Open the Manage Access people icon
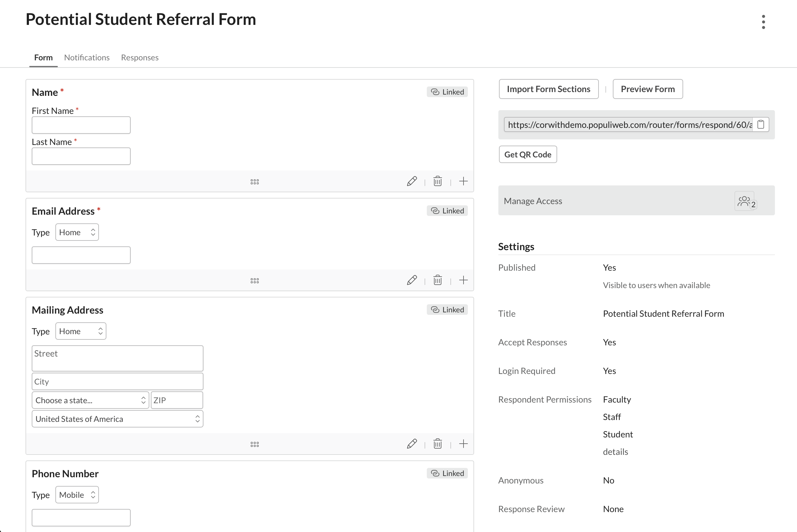 coord(745,201)
